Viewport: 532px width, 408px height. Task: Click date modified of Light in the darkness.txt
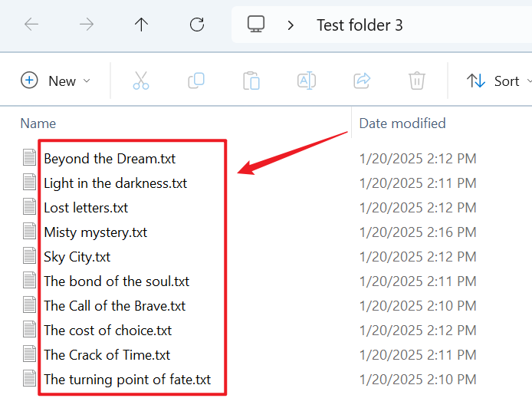coord(418,183)
